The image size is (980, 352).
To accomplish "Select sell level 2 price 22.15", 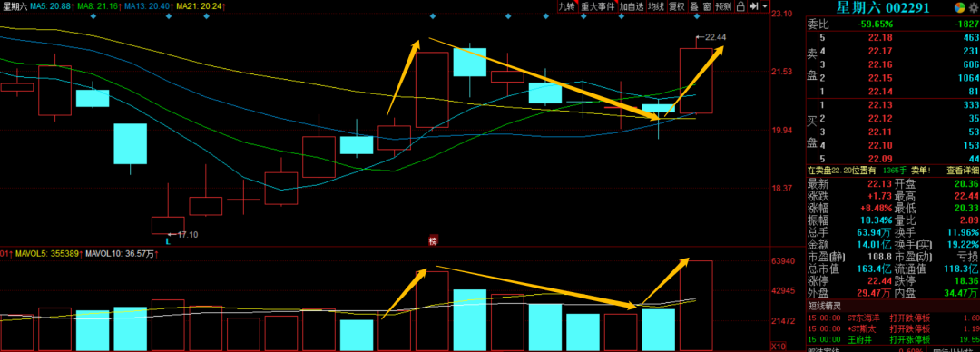I will point(879,77).
